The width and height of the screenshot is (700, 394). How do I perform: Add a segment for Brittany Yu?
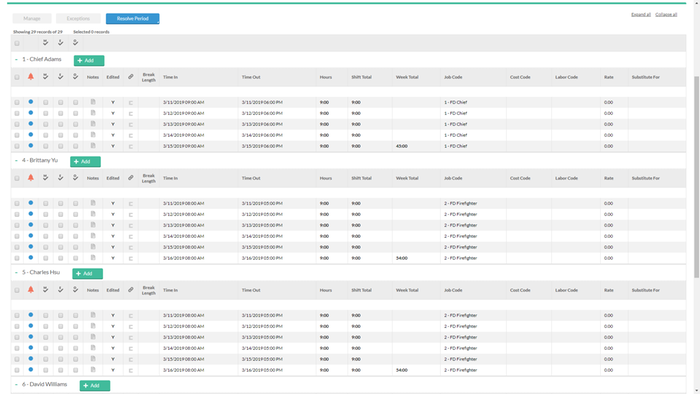click(85, 162)
